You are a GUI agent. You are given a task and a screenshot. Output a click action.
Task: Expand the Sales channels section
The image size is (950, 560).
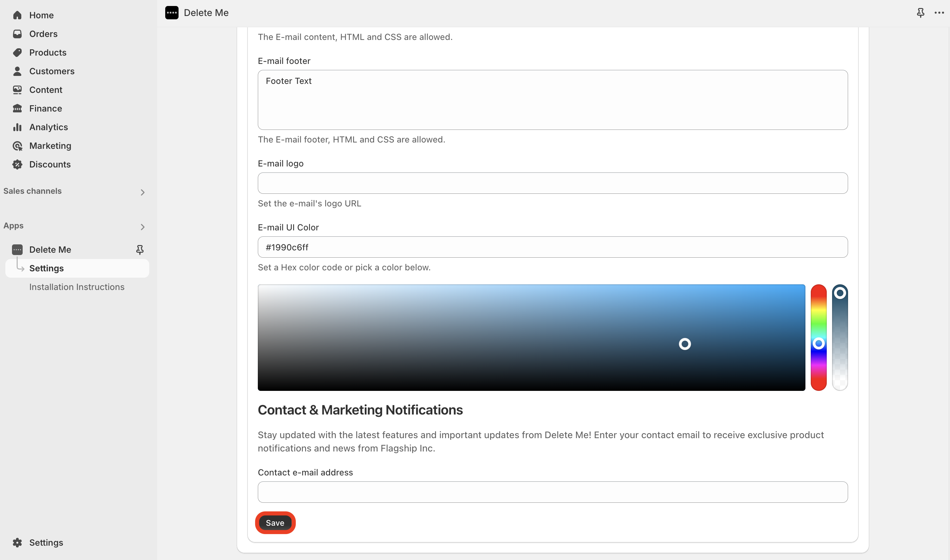(x=142, y=192)
